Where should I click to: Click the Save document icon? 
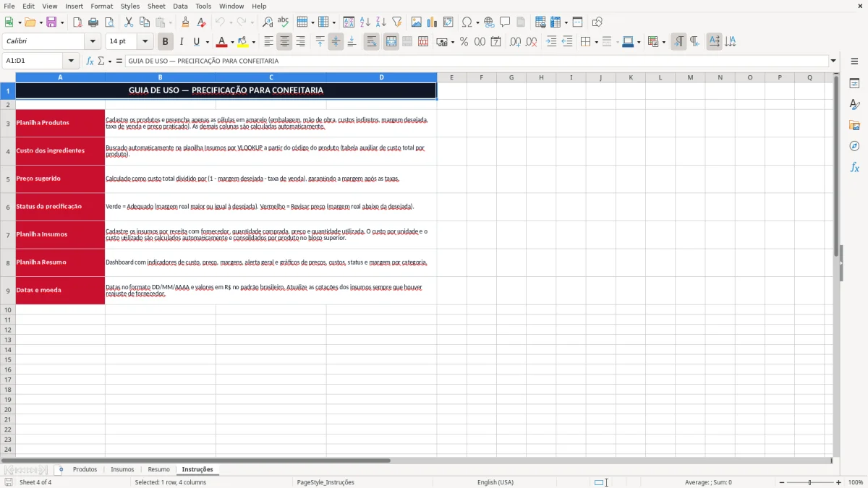point(51,22)
